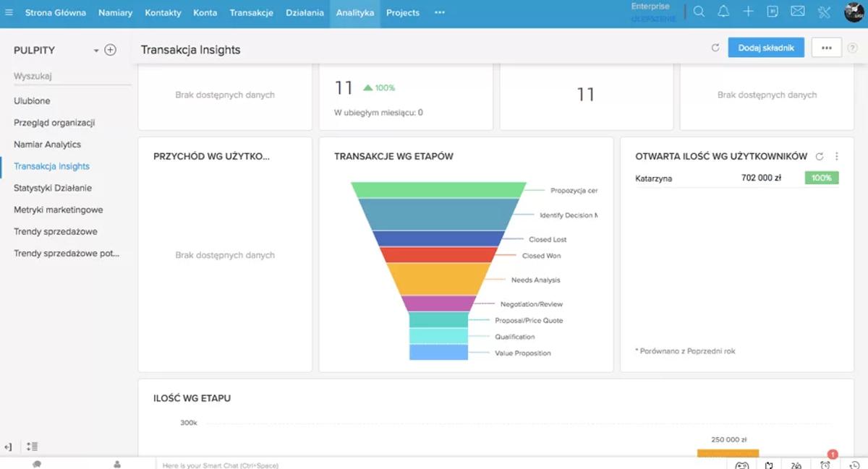Open Przegląd organizacji dashboard
This screenshot has height=469, width=868.
click(54, 123)
